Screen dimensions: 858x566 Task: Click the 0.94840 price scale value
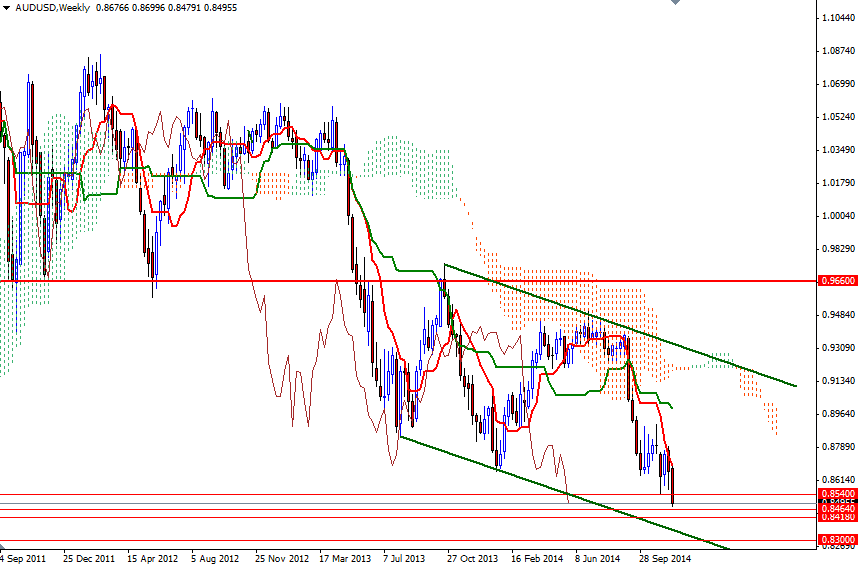point(838,314)
